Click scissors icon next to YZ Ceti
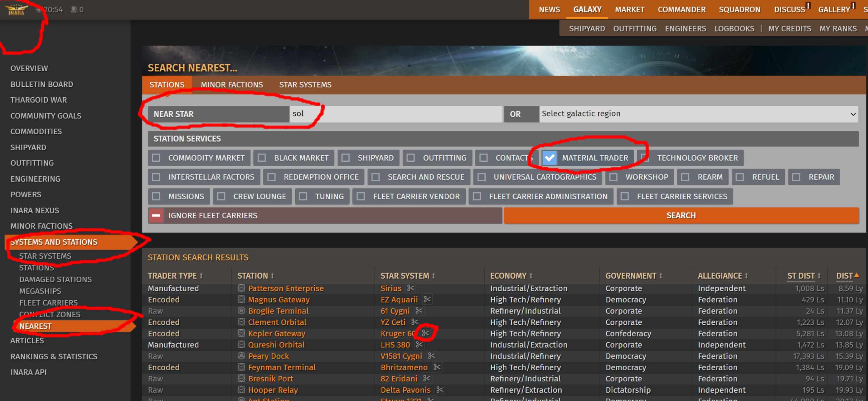 click(x=415, y=322)
